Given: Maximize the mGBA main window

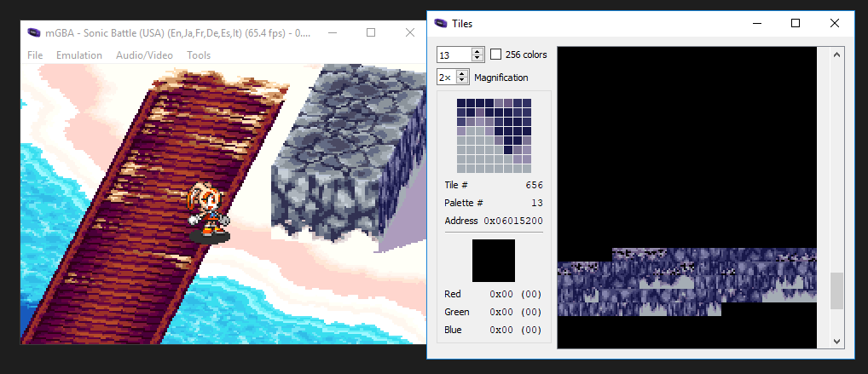Looking at the screenshot, I should point(371,32).
